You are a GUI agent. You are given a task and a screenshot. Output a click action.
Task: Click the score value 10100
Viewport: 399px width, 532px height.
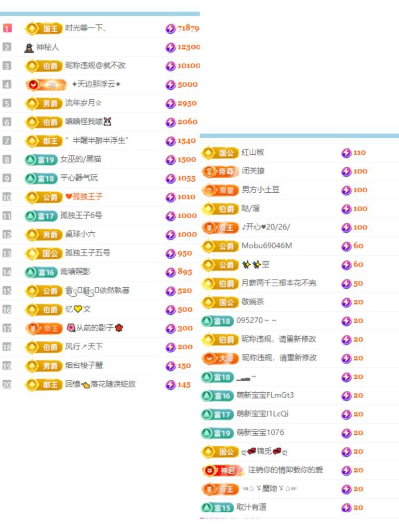[x=188, y=66]
